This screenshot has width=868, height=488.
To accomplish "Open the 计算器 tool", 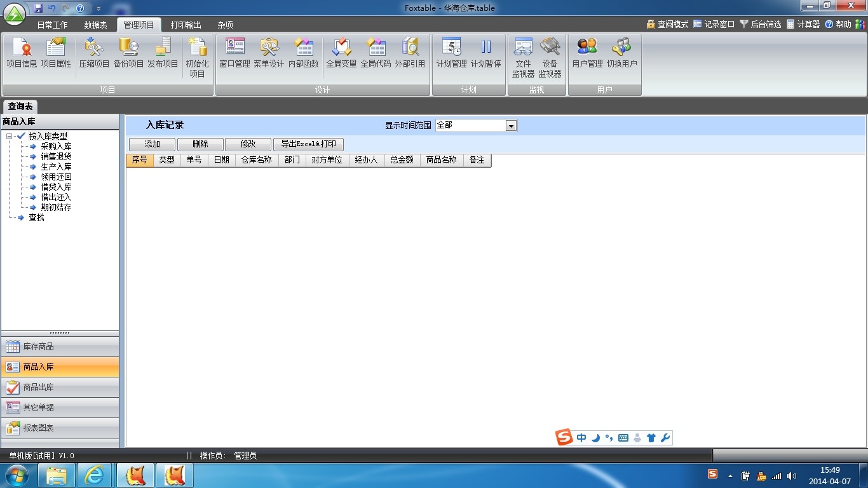I will 803,24.
